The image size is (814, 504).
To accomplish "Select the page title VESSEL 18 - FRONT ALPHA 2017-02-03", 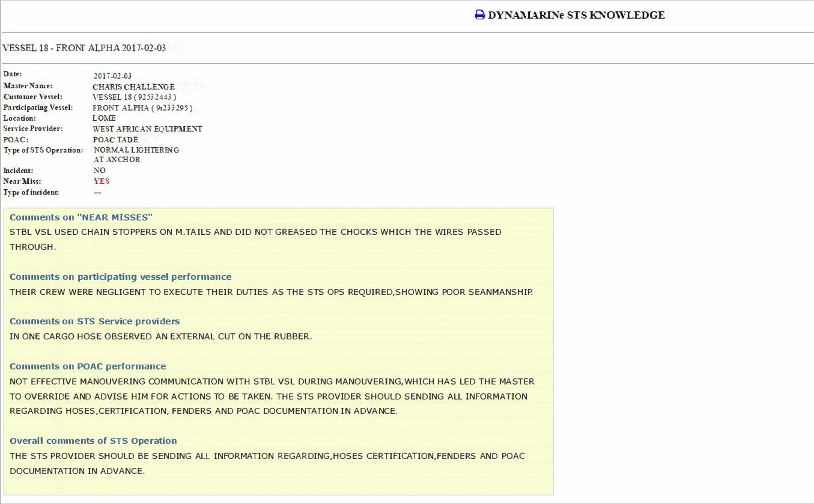I will pyautogui.click(x=84, y=48).
